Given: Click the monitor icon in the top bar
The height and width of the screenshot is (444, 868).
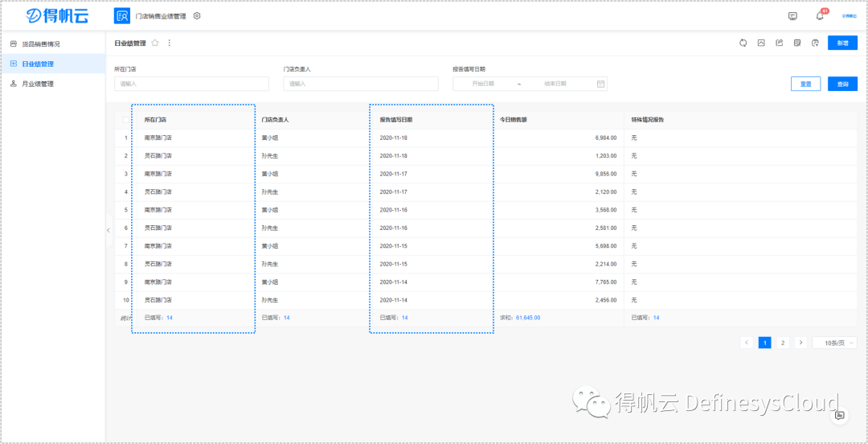Looking at the screenshot, I should (792, 16).
